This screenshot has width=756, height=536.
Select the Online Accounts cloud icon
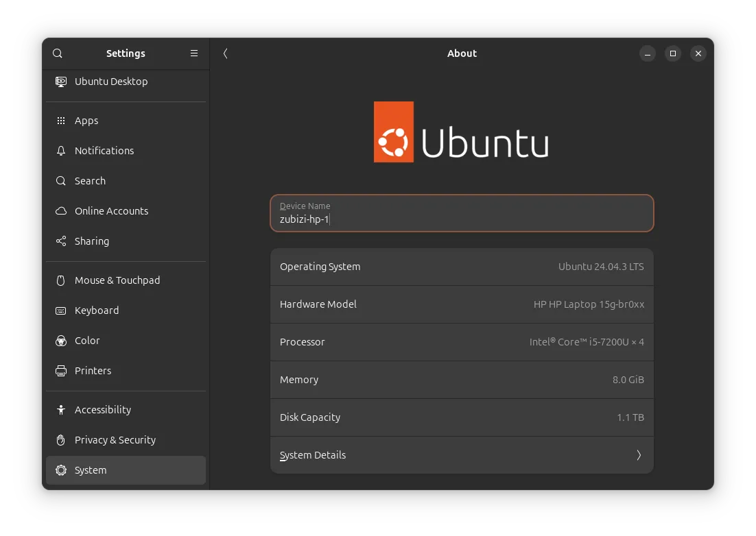pyautogui.click(x=61, y=210)
